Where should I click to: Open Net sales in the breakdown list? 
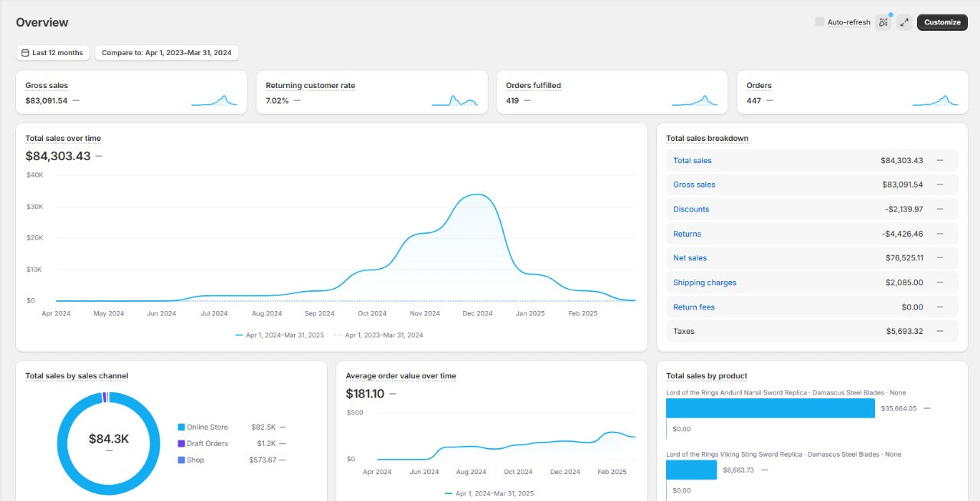[x=690, y=258]
